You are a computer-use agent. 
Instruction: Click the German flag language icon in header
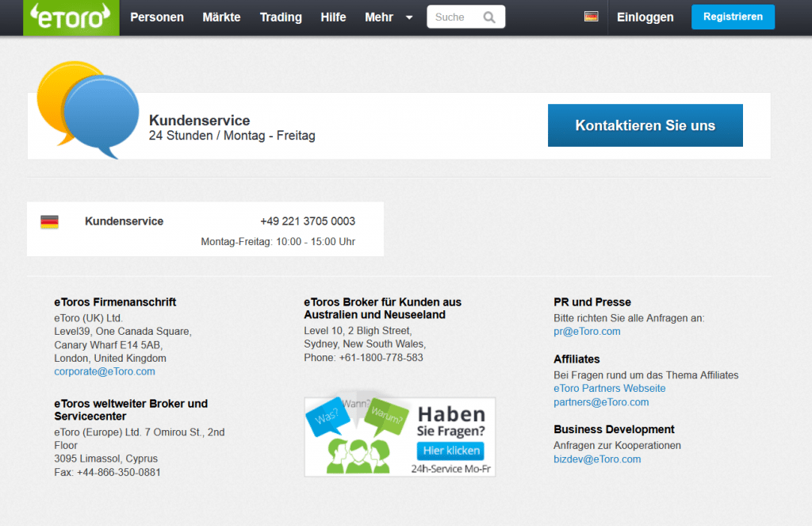click(x=591, y=17)
